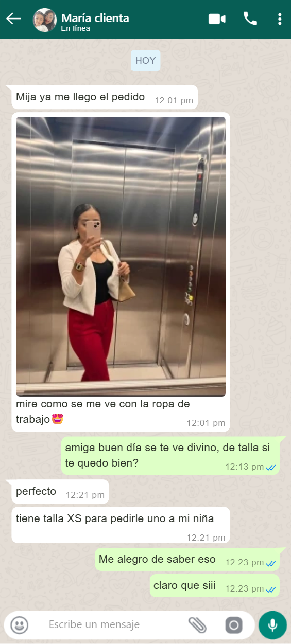
Task: Tap the microphone voice message button
Action: pos(272,625)
